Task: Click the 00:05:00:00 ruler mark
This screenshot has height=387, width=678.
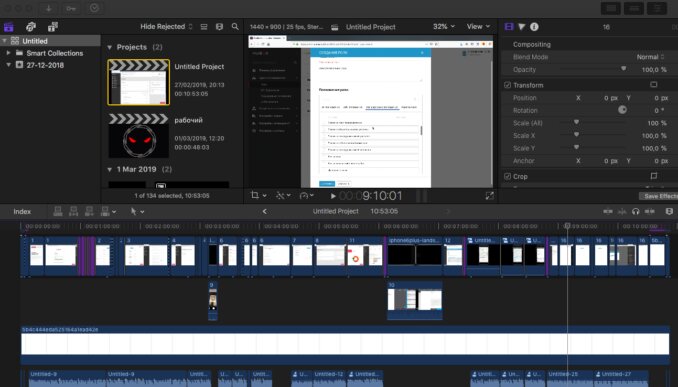Action: [341, 226]
